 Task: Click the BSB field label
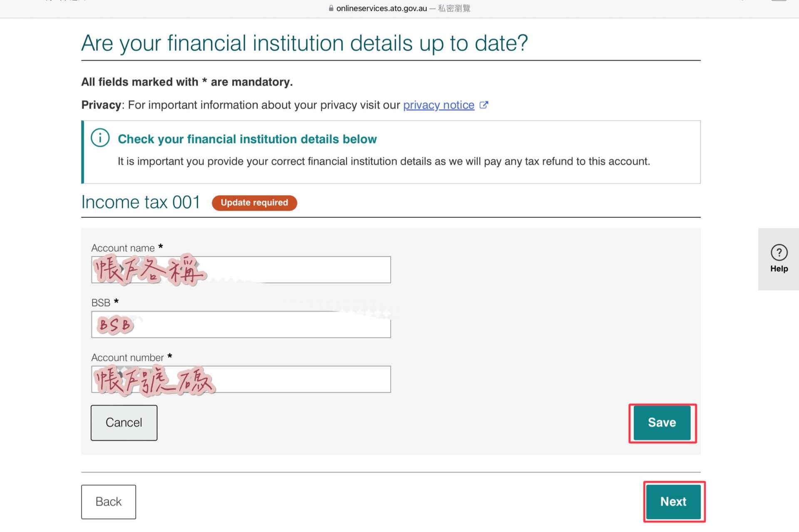pyautogui.click(x=101, y=302)
